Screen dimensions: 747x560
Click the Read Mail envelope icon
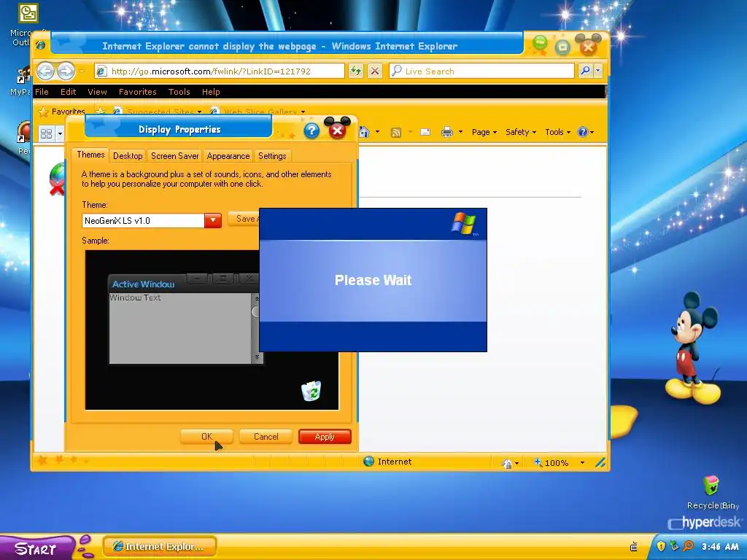(x=425, y=133)
